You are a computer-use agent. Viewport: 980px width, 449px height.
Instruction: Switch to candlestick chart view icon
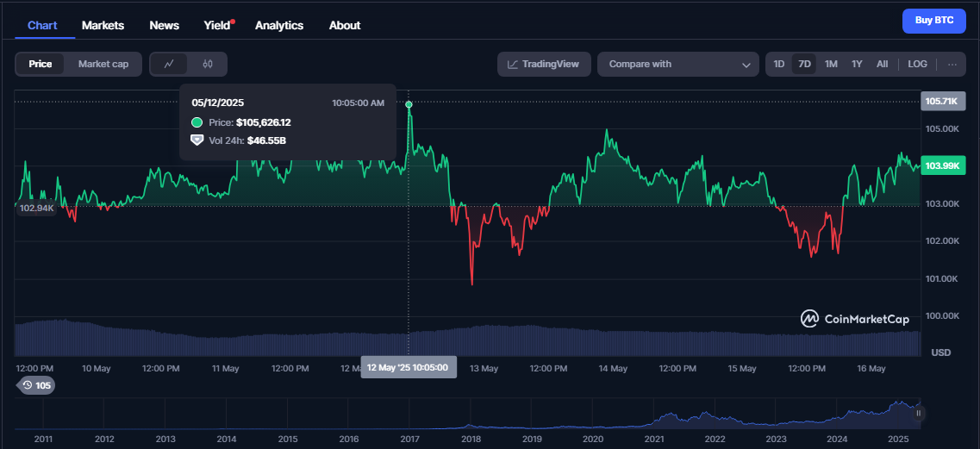pos(208,64)
